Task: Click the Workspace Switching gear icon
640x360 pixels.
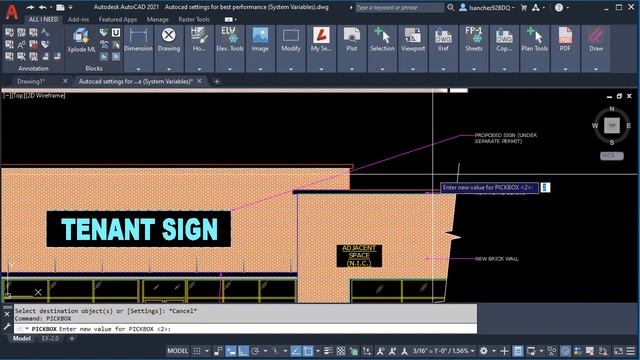Action: [484, 351]
